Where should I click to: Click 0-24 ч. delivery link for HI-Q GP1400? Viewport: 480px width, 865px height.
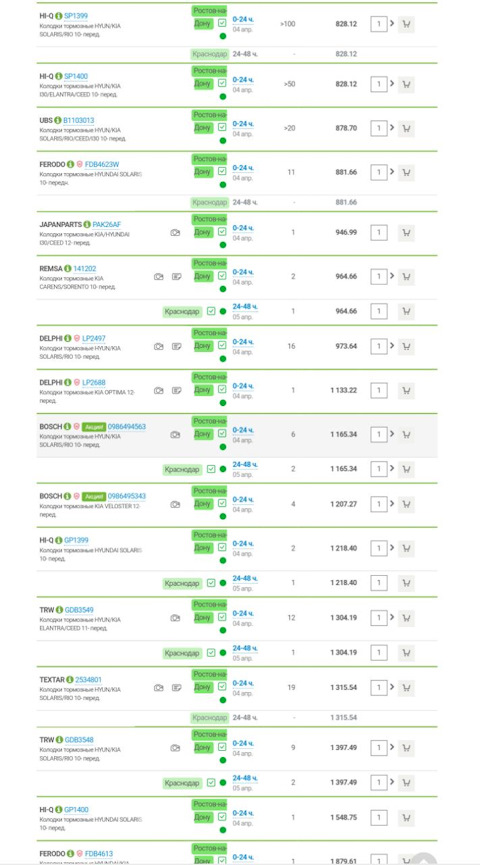[243, 813]
